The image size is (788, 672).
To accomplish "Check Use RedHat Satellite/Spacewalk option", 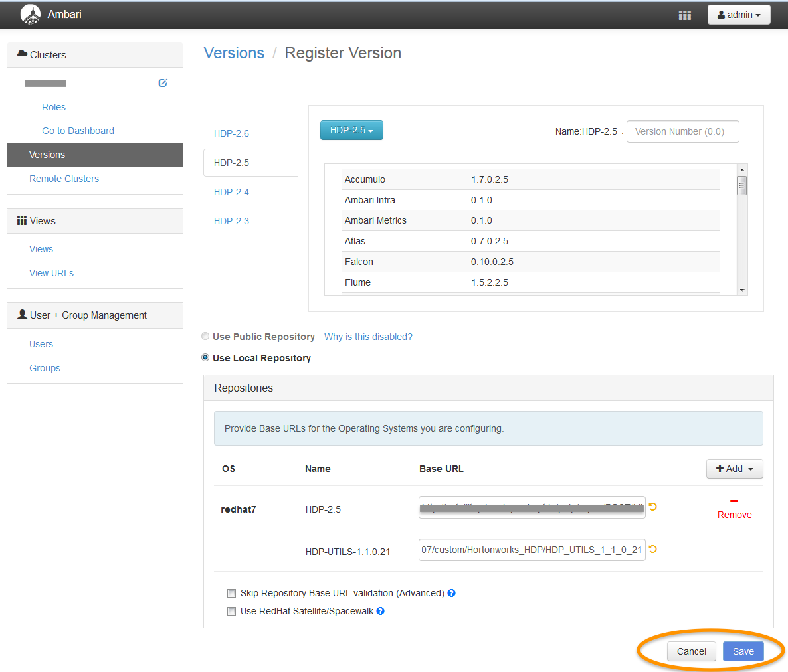I will point(231,611).
